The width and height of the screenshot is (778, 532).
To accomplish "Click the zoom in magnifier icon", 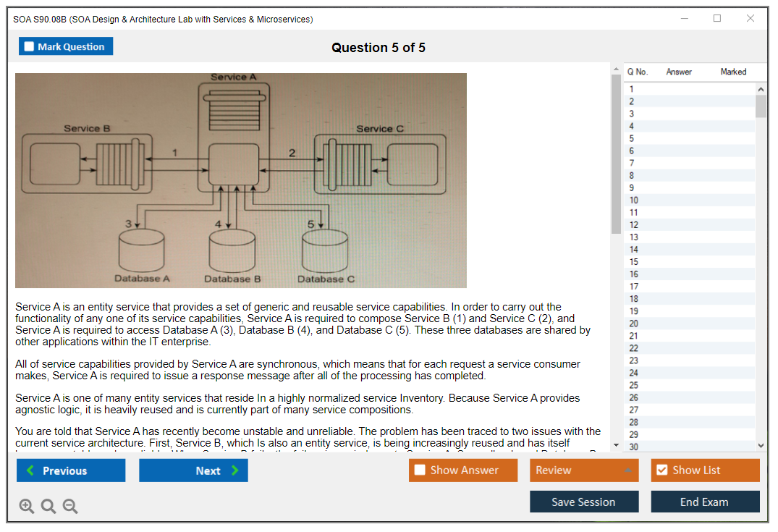I will click(27, 507).
